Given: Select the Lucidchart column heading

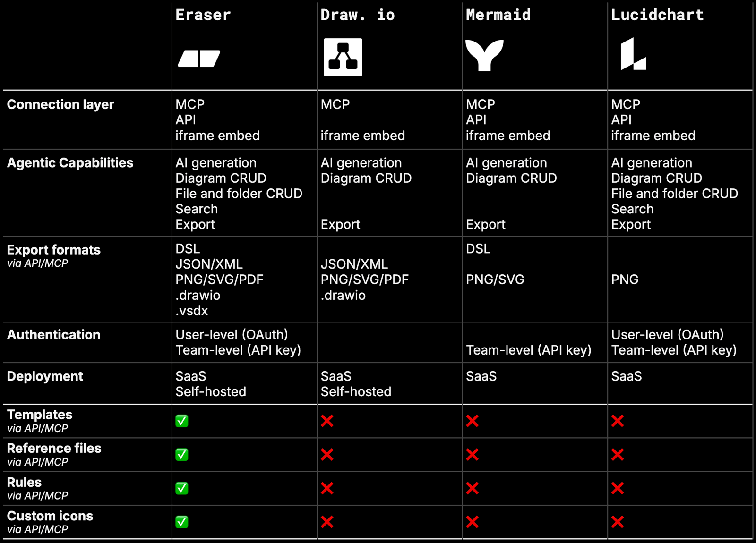Looking at the screenshot, I should [657, 15].
